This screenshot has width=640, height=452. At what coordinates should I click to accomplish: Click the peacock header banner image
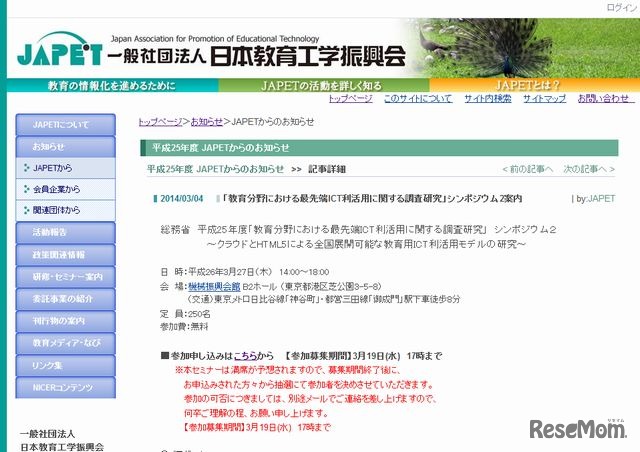tap(524, 48)
